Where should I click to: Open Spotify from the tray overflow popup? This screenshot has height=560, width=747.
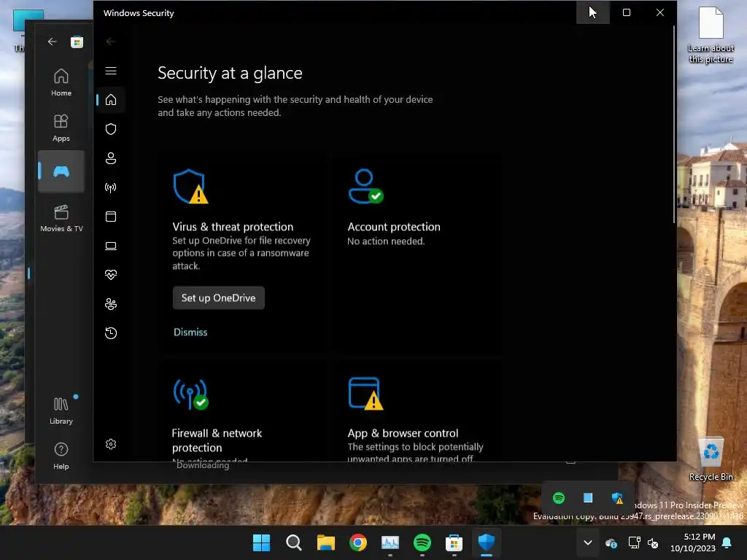(x=559, y=498)
